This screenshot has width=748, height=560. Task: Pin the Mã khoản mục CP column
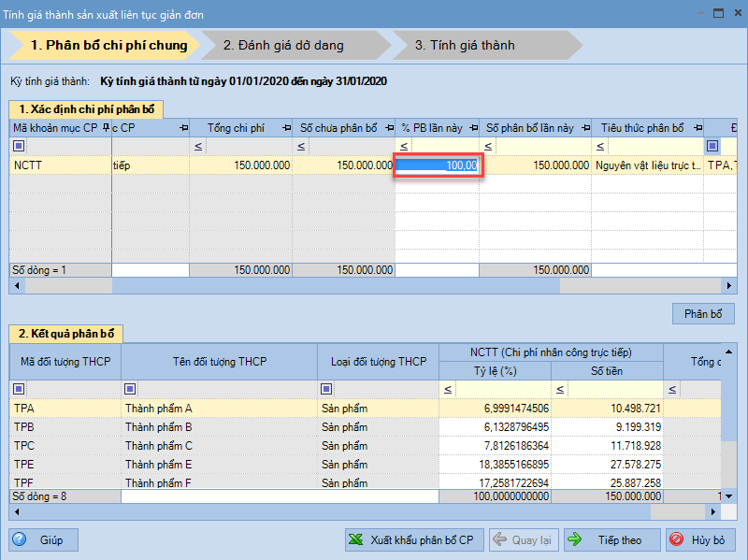pyautogui.click(x=106, y=128)
